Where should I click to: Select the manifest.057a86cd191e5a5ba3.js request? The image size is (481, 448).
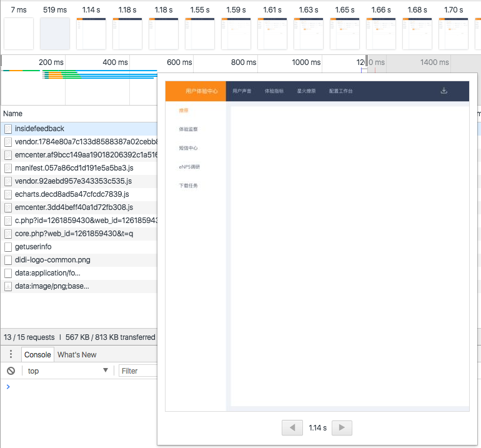coord(74,168)
